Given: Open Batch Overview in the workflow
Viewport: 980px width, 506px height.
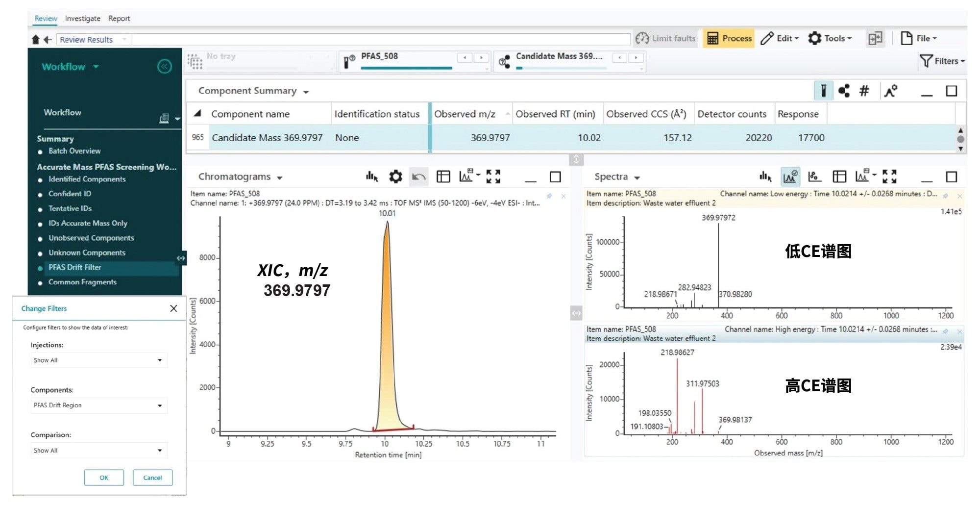Looking at the screenshot, I should tap(74, 151).
